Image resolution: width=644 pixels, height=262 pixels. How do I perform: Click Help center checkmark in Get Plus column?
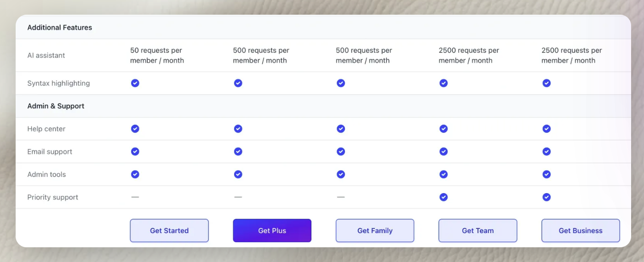click(238, 129)
